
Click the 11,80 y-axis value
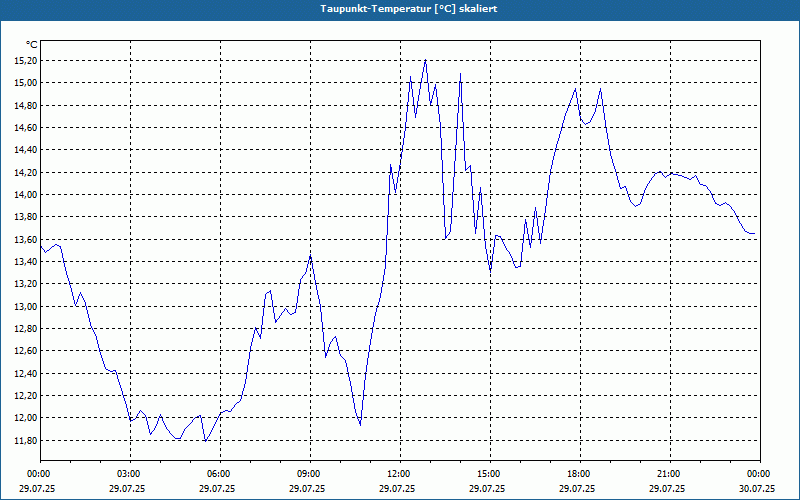click(x=26, y=440)
